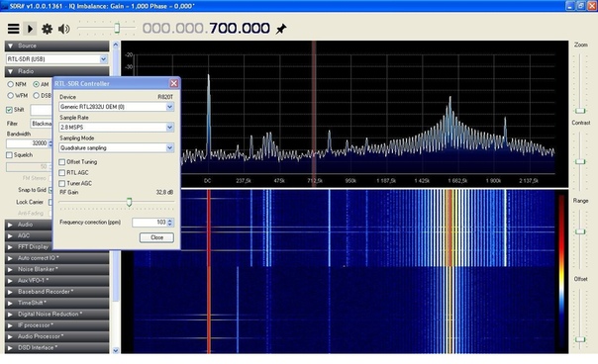This screenshot has height=364, width=598.
Task: Click the pin icon beside the frequency
Action: click(281, 29)
